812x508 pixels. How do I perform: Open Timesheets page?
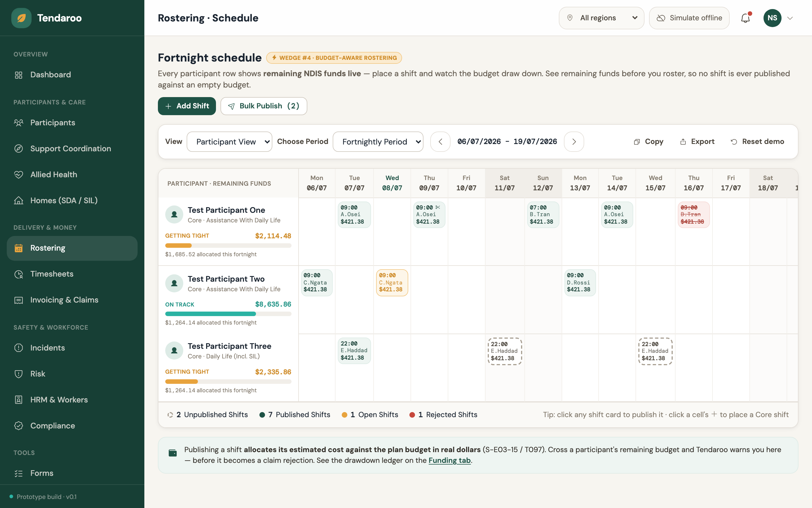point(72,274)
